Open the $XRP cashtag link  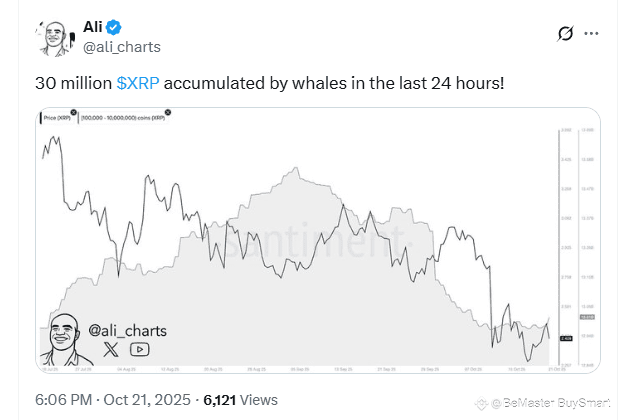(x=138, y=83)
